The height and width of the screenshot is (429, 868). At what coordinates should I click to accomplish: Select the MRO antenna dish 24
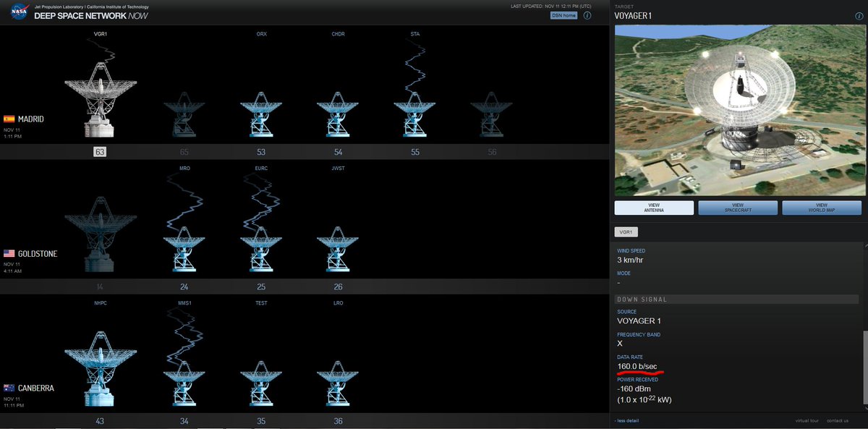click(x=184, y=250)
